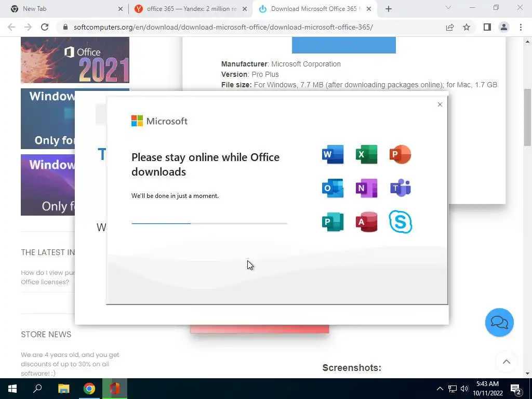Open the live chat bubble
The height and width of the screenshot is (399, 532).
point(499,322)
